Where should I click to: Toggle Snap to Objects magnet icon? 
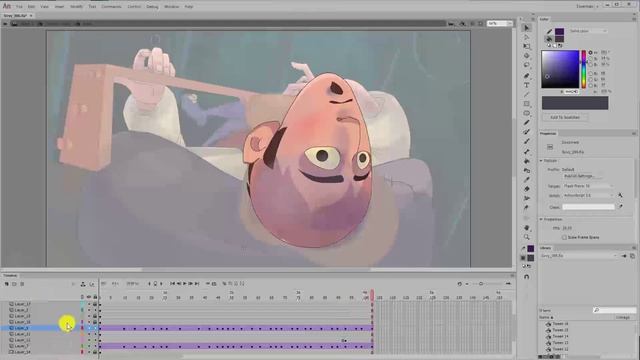point(527,277)
